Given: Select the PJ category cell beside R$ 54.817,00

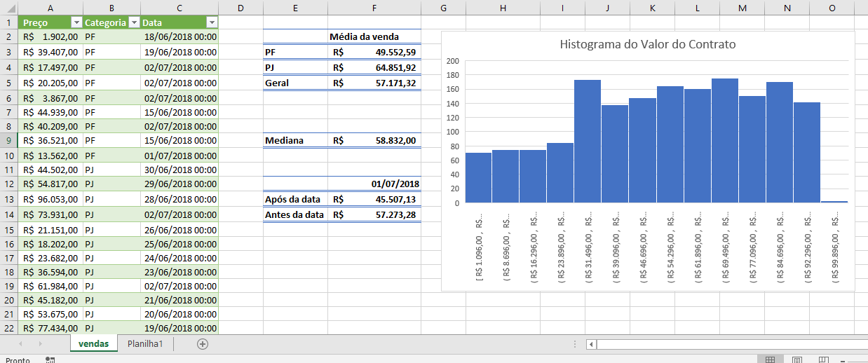Looking at the screenshot, I should [111, 184].
